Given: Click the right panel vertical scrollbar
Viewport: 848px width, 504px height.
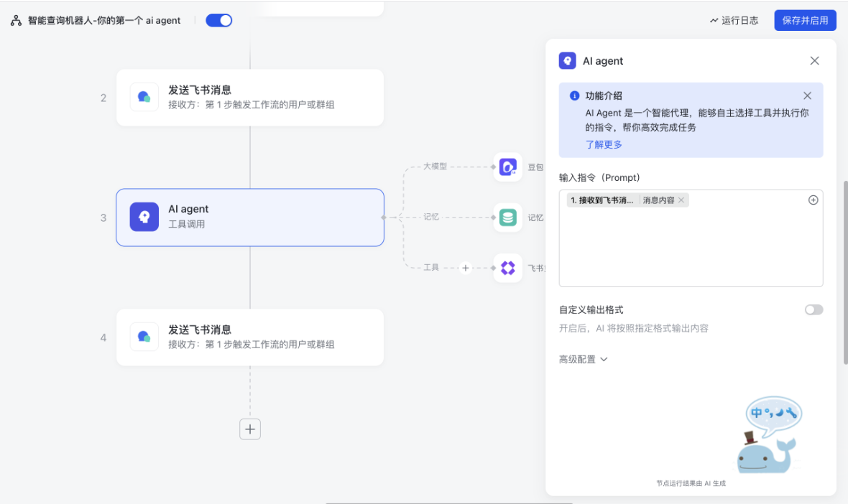Looking at the screenshot, I should pos(844,273).
